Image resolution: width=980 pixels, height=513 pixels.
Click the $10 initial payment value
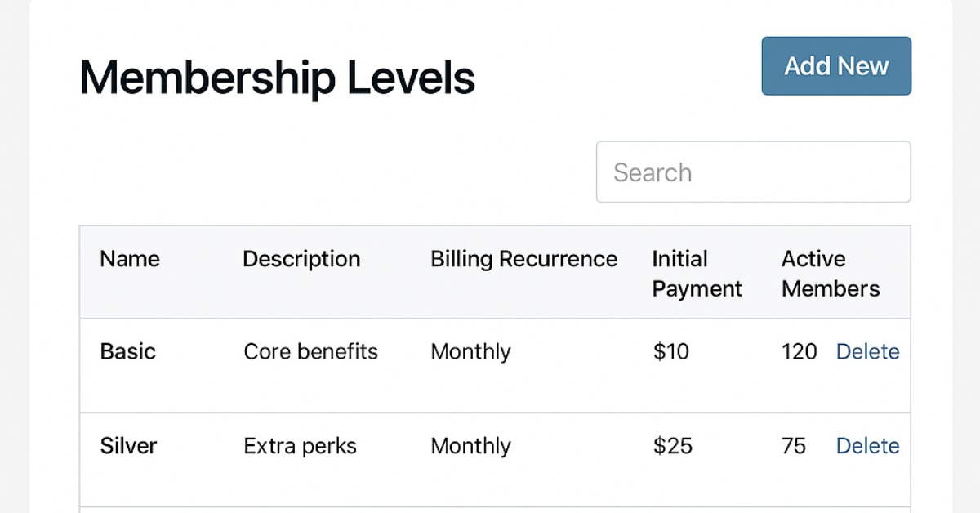coord(671,352)
